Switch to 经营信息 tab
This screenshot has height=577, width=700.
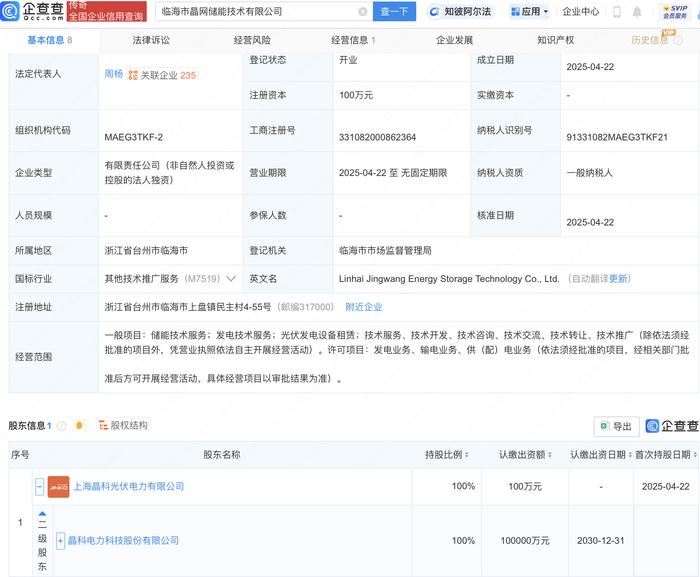pyautogui.click(x=353, y=40)
